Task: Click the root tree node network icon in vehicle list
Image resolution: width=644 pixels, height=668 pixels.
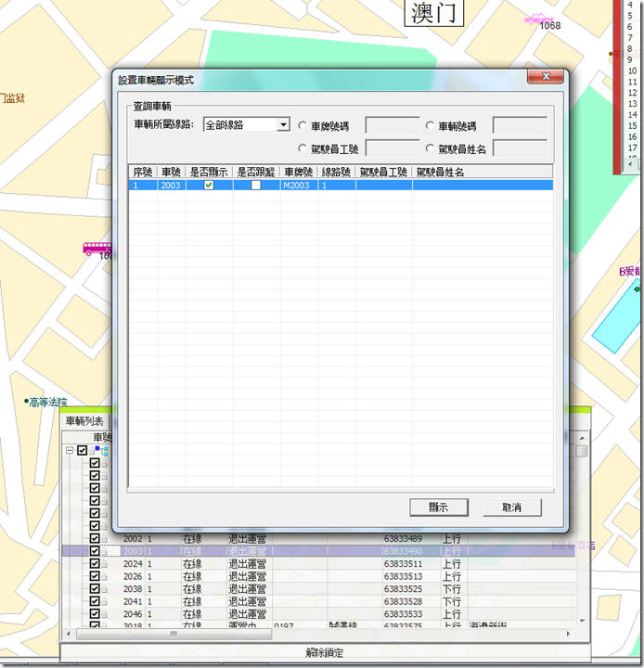Action: (101, 451)
